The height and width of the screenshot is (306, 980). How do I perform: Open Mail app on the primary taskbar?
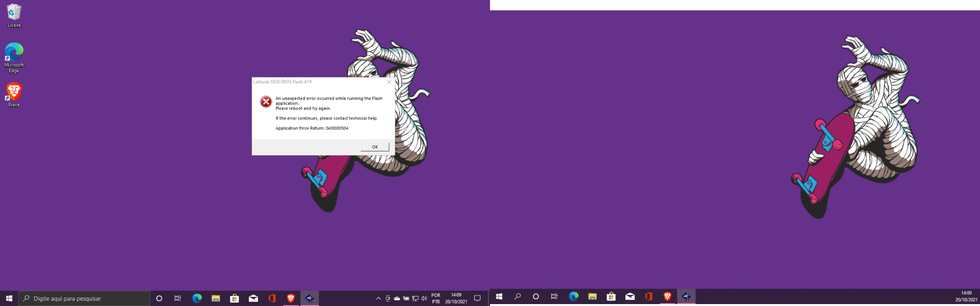click(253, 298)
